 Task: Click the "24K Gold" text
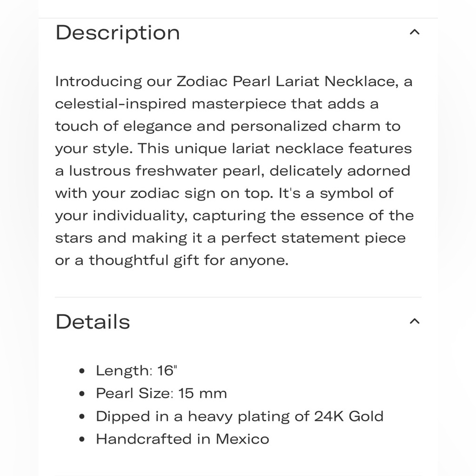349,416
